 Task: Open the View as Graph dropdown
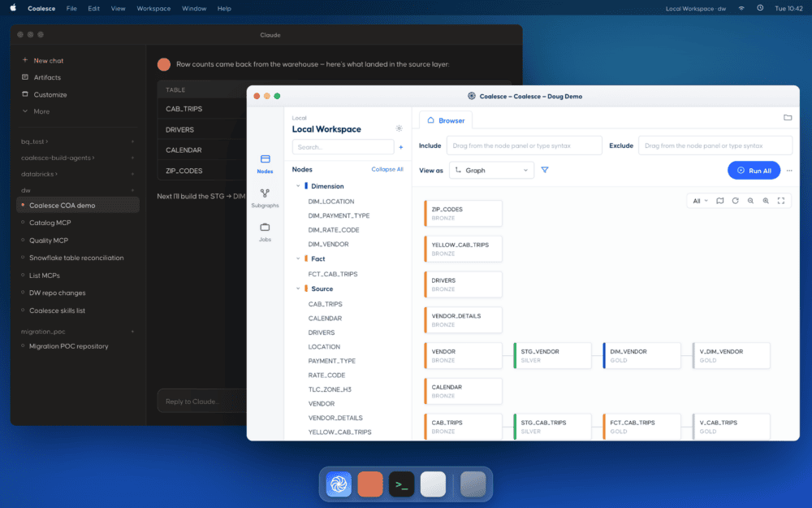point(491,171)
